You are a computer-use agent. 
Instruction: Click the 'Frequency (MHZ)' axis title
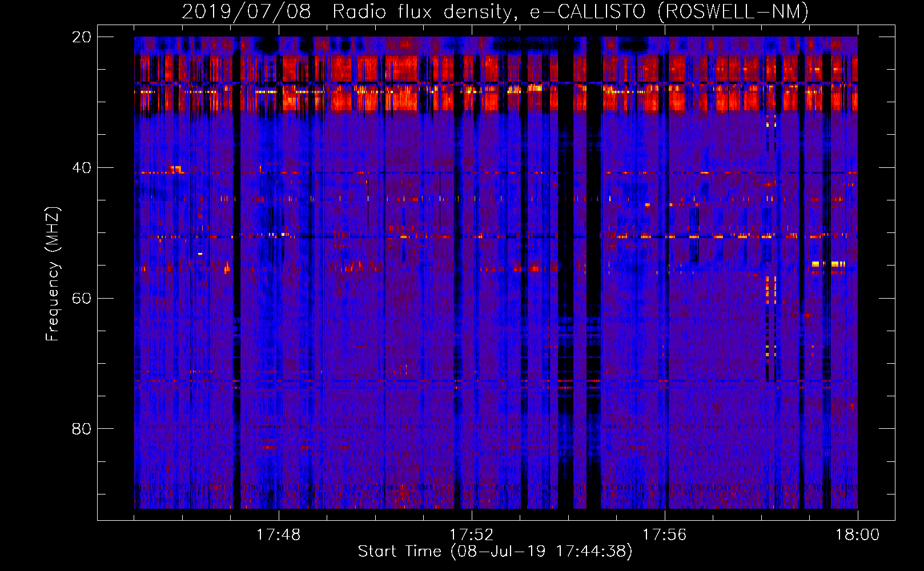click(53, 274)
